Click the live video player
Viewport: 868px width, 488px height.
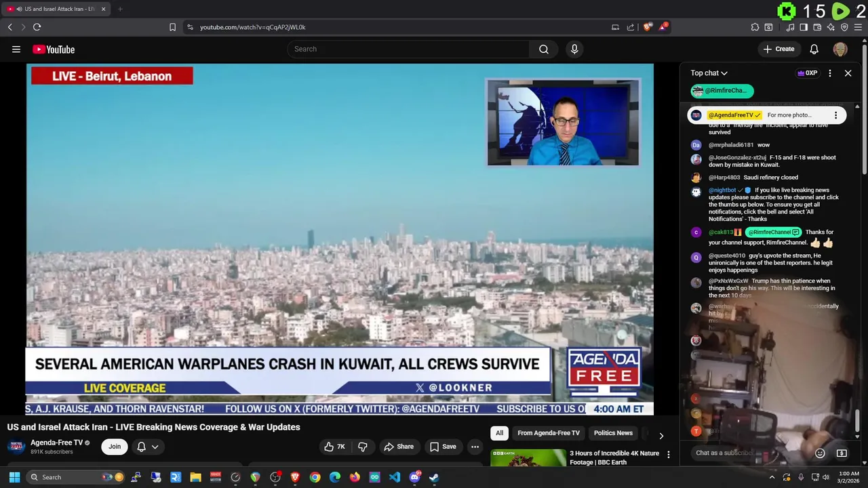point(340,239)
